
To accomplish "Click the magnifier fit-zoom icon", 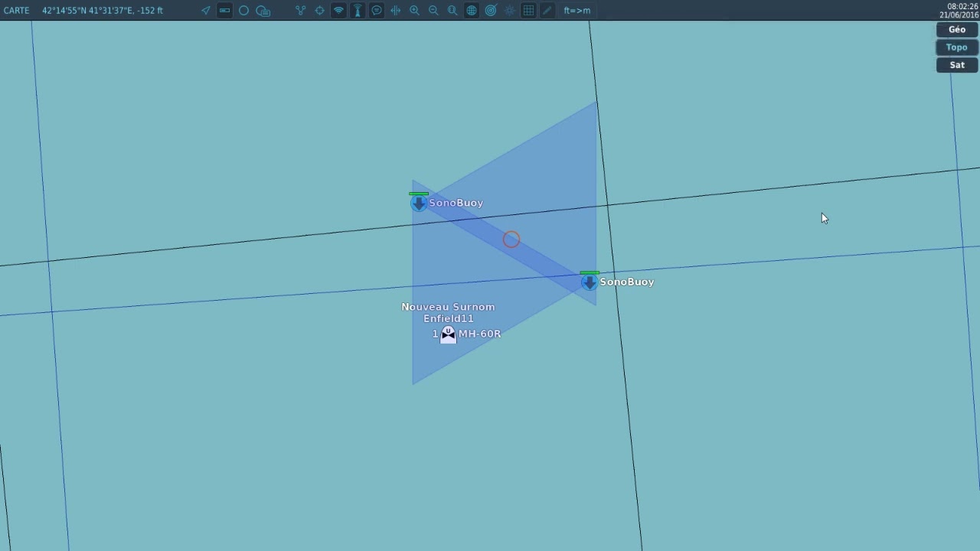I will 452,11.
